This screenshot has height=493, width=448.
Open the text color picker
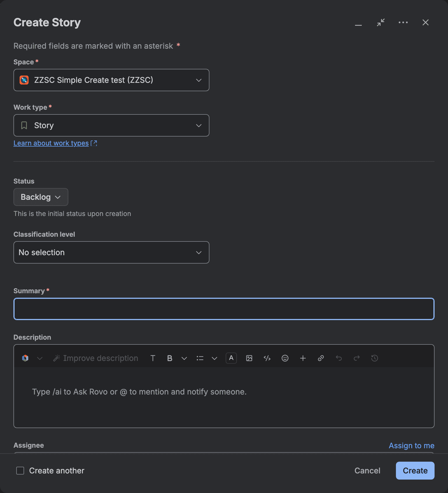click(231, 358)
